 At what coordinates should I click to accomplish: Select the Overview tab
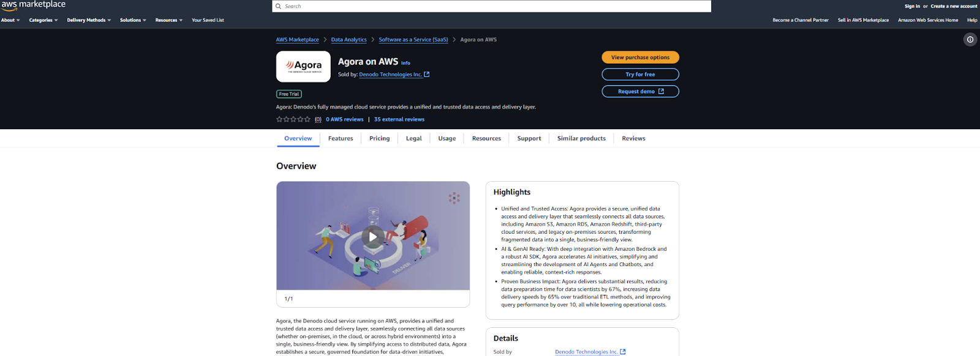tap(298, 139)
